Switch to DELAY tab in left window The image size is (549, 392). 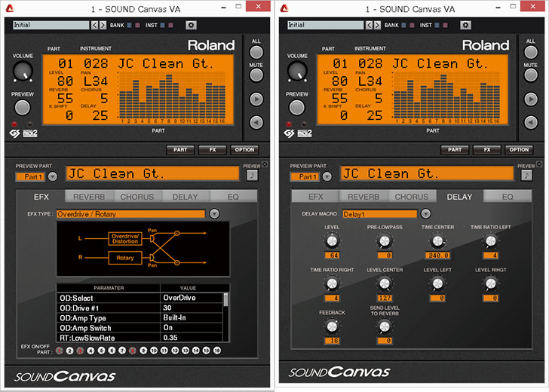click(186, 197)
